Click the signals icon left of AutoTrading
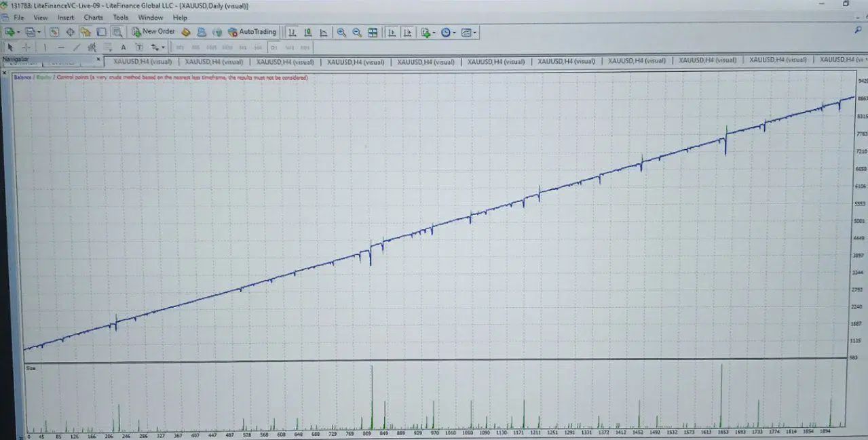The width and height of the screenshot is (868, 440). point(217,32)
